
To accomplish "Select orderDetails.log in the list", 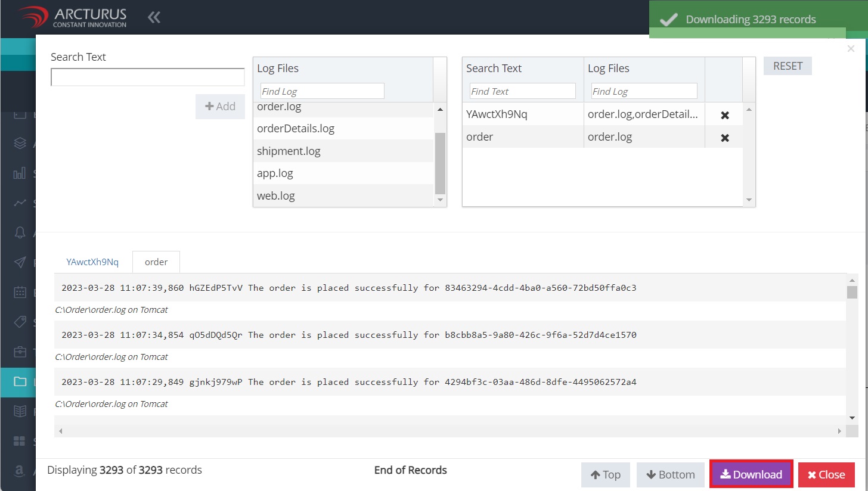I will [343, 128].
